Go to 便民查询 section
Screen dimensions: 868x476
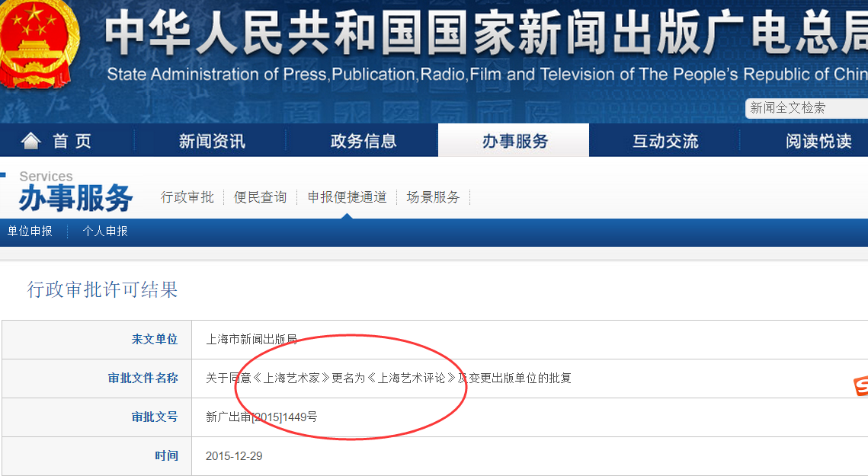(260, 197)
